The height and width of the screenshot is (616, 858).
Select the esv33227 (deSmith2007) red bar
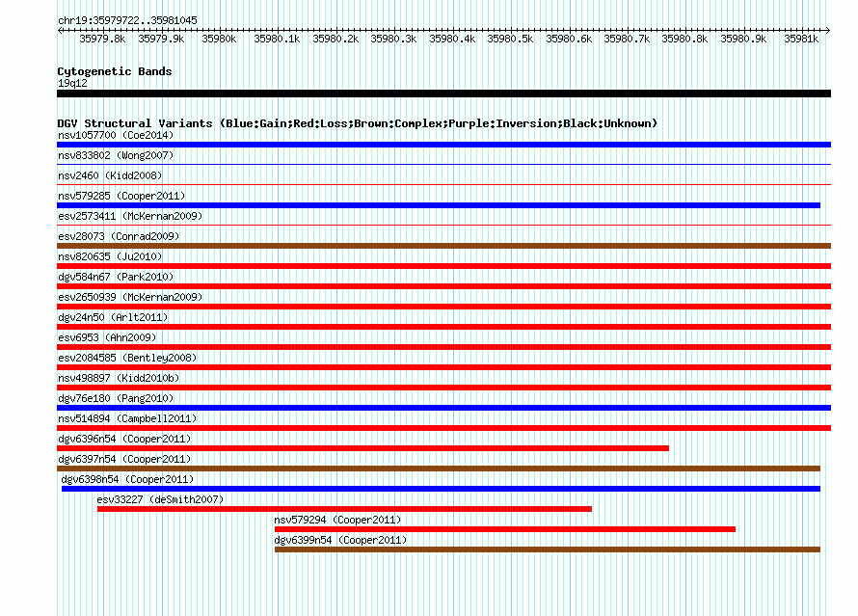click(x=345, y=509)
